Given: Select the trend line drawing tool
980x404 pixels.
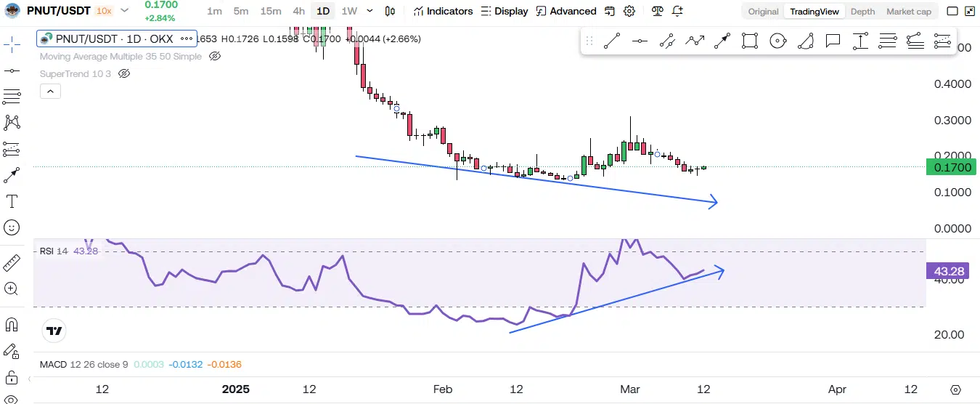Looking at the screenshot, I should [x=612, y=41].
